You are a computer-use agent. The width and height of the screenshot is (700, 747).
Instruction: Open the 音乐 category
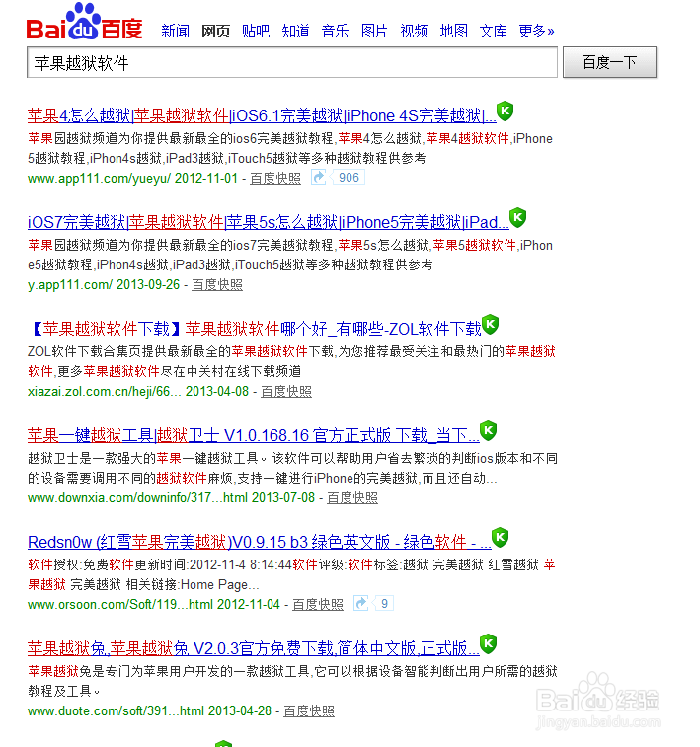335,31
